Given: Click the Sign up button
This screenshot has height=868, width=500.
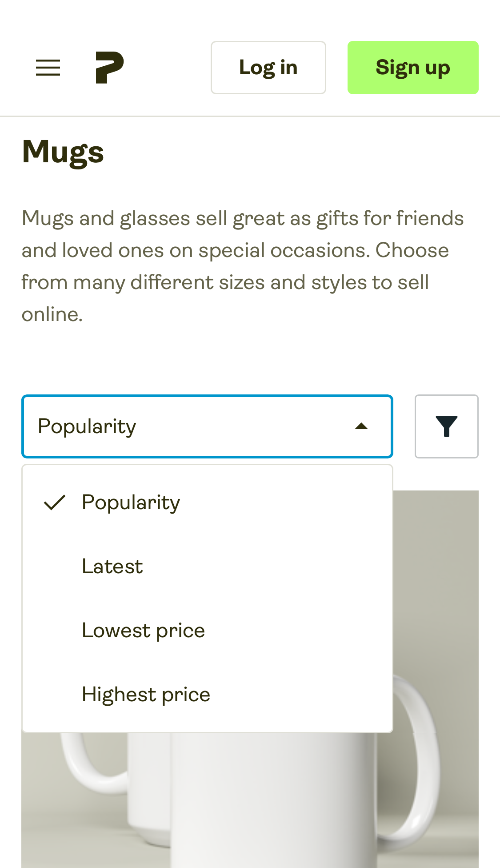Looking at the screenshot, I should click(x=413, y=67).
